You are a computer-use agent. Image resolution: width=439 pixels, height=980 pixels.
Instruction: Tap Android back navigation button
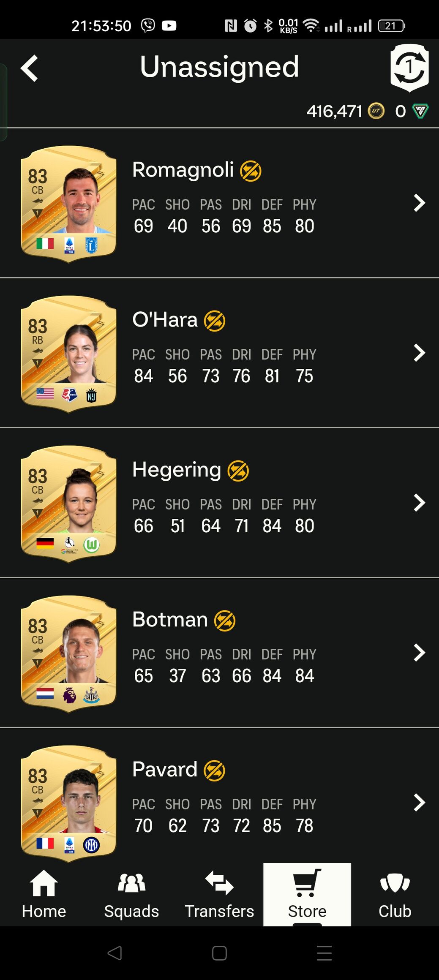click(x=115, y=953)
